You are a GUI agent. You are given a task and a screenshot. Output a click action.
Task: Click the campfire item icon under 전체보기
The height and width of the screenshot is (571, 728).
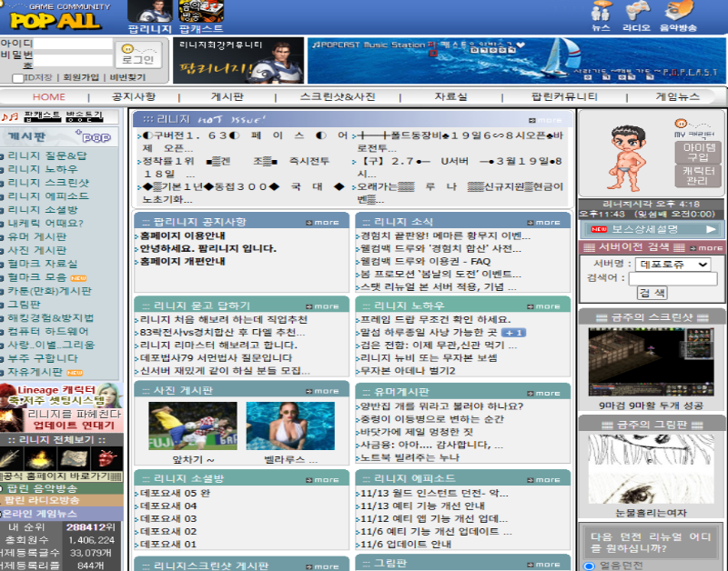39,458
